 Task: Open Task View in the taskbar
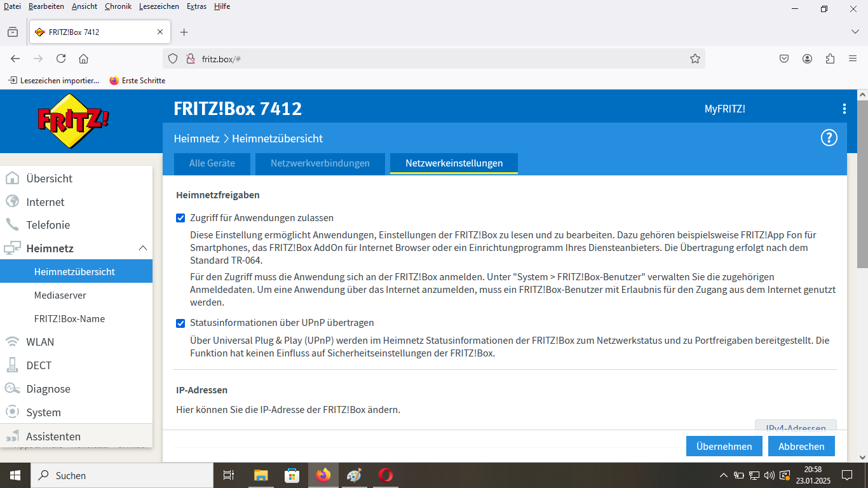pyautogui.click(x=229, y=475)
